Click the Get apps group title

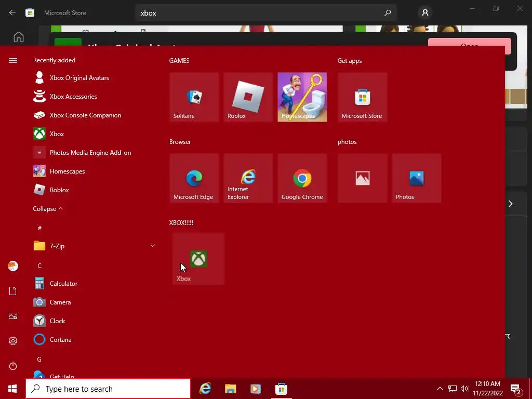(x=350, y=61)
